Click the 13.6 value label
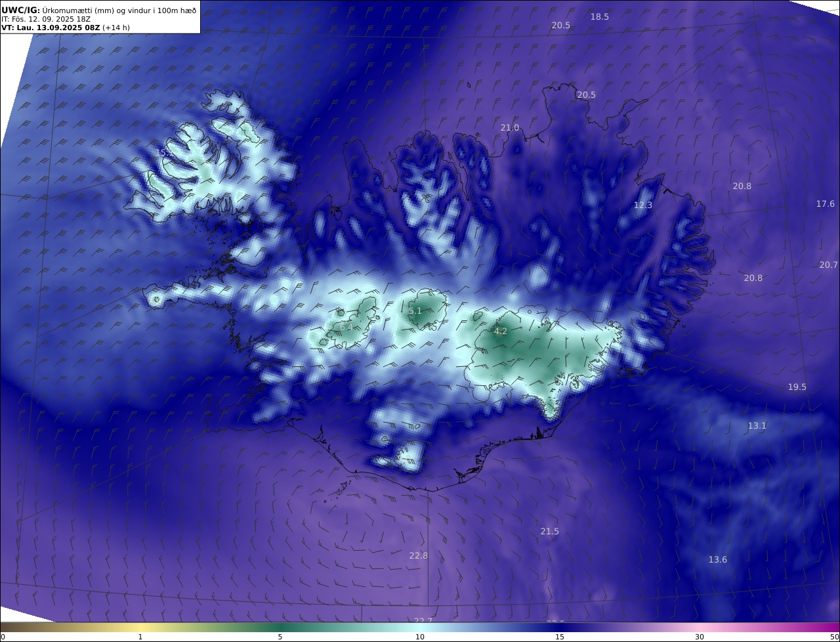The width and height of the screenshot is (840, 642). click(x=718, y=560)
